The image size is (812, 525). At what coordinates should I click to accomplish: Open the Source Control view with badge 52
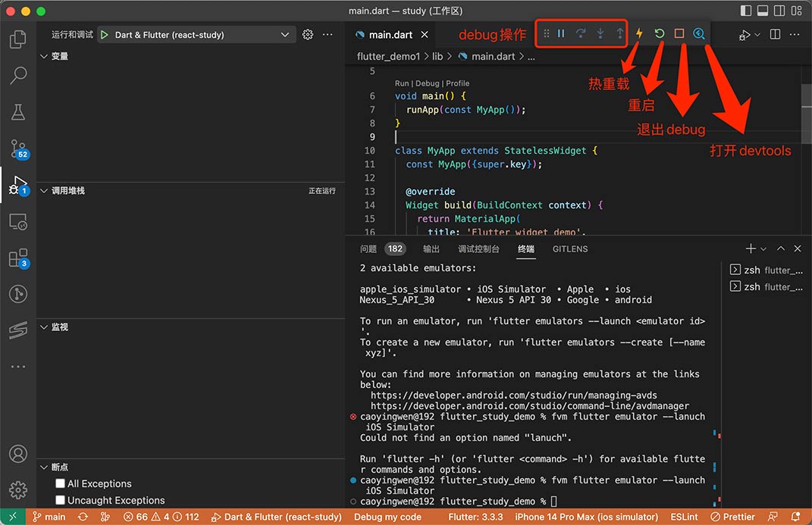coord(18,148)
